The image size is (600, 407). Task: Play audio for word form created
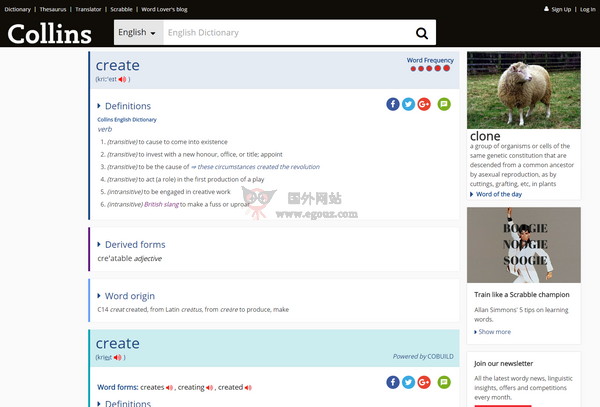[248, 387]
